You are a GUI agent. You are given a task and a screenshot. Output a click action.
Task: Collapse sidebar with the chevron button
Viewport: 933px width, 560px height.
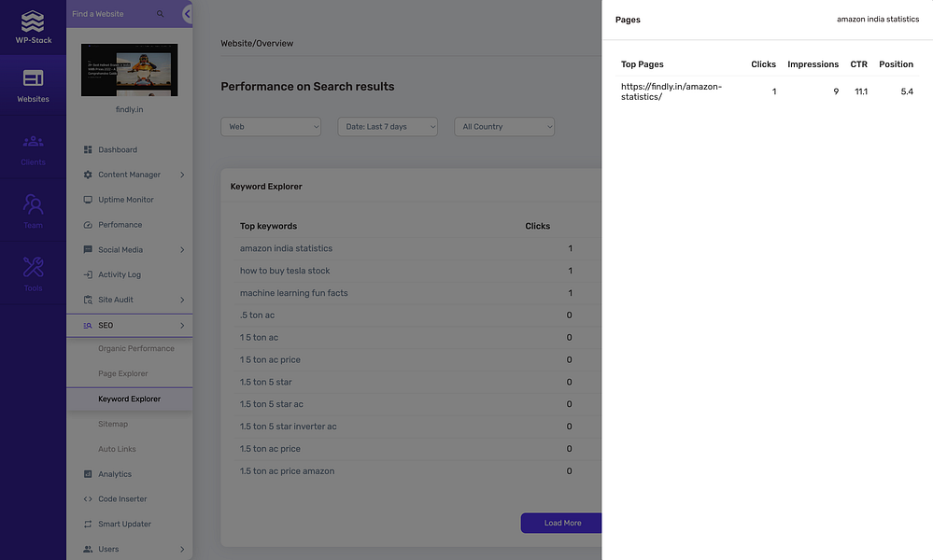pyautogui.click(x=187, y=14)
